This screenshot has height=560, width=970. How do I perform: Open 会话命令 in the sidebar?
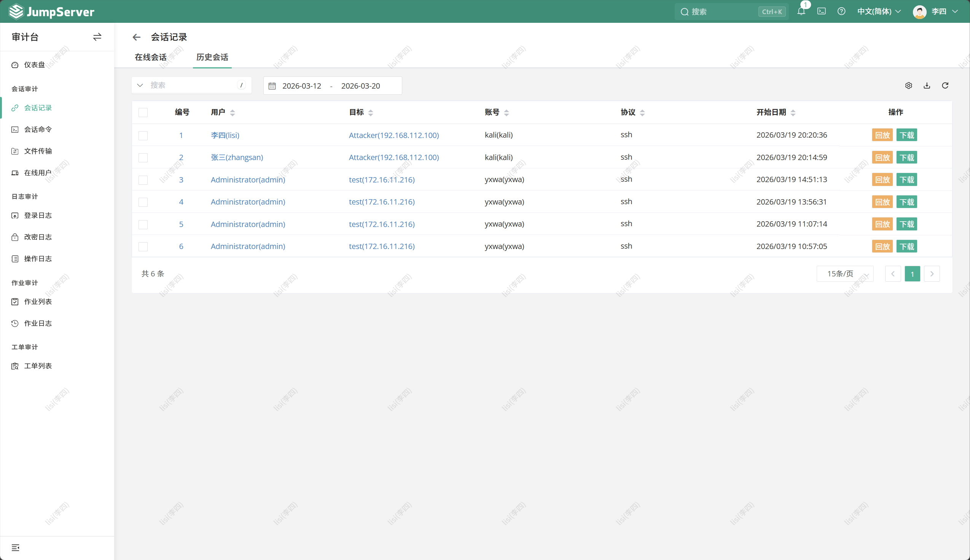point(38,130)
